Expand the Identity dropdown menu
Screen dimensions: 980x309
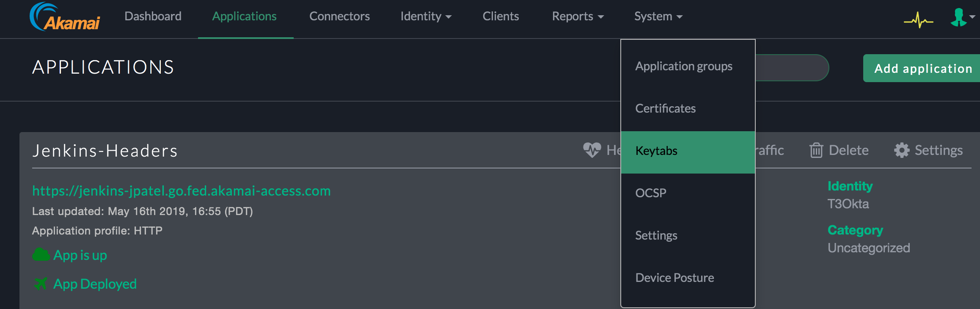pos(426,16)
